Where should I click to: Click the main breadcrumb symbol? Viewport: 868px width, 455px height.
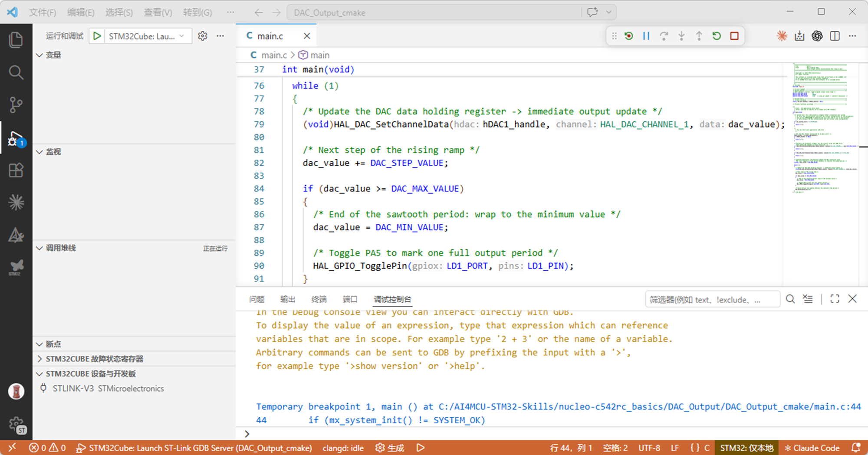pyautogui.click(x=314, y=55)
